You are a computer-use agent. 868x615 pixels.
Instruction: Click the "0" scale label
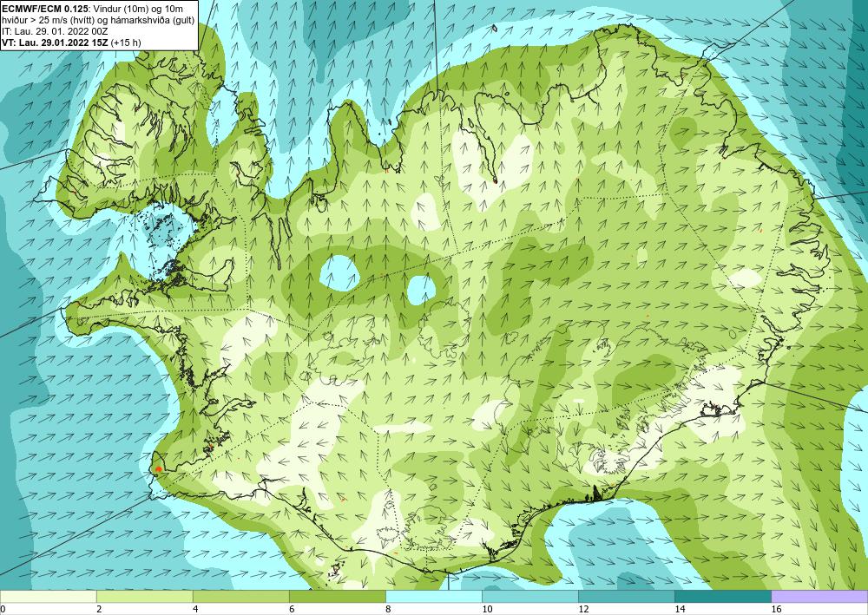(3, 609)
